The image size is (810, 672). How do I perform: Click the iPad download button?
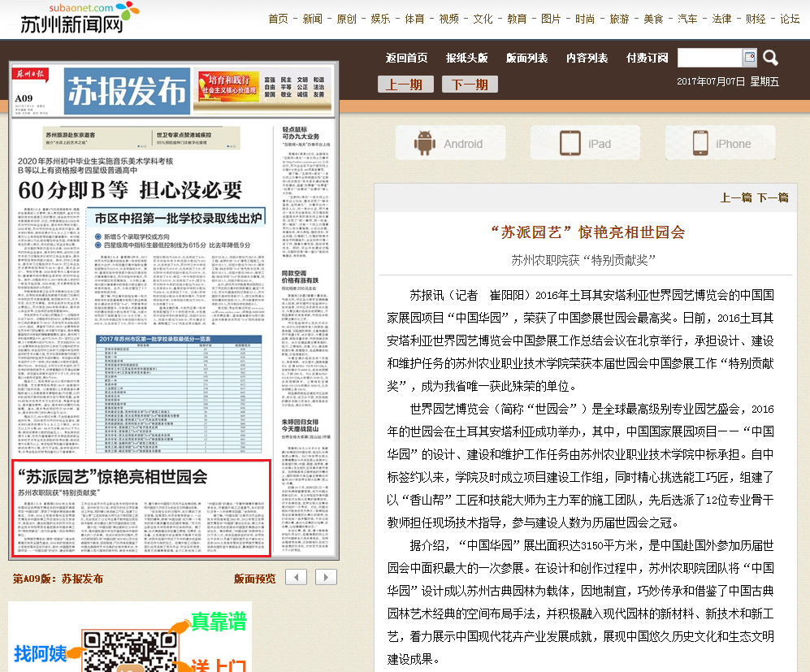click(585, 143)
